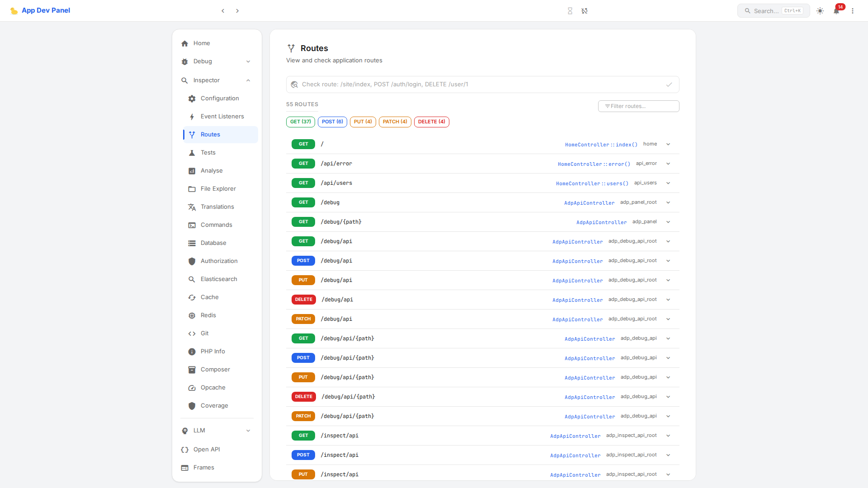Toggle the GET (37) method filter
This screenshot has height=488, width=868.
pyautogui.click(x=300, y=122)
